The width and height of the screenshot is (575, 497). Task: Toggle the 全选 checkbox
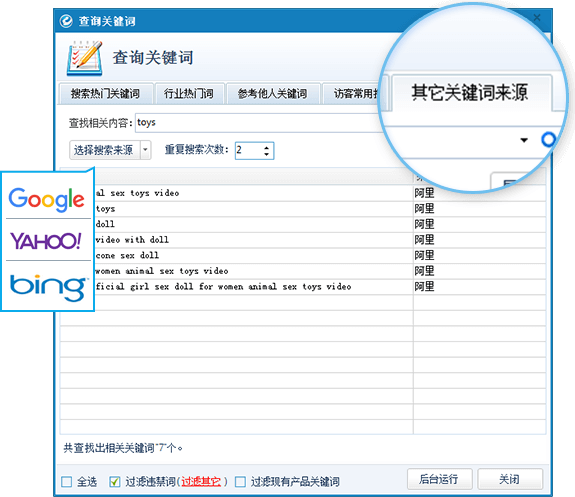pos(67,482)
